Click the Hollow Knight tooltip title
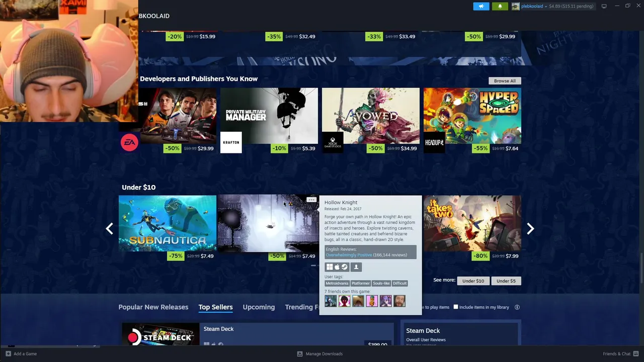The height and width of the screenshot is (362, 644). 341,203
